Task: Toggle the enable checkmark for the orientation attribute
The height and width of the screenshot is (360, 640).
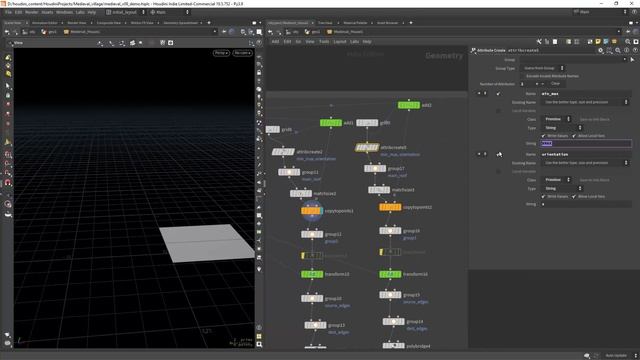Action: click(499, 155)
